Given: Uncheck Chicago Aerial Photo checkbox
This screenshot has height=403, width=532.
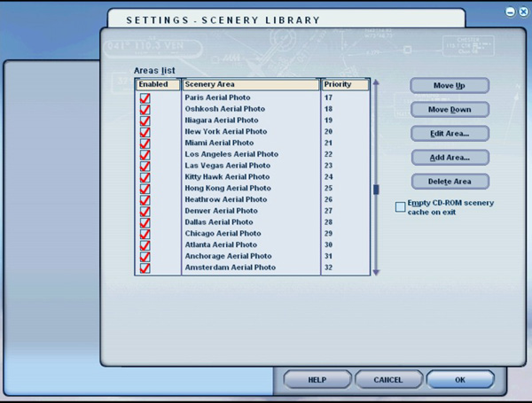Looking at the screenshot, I should tap(145, 234).
